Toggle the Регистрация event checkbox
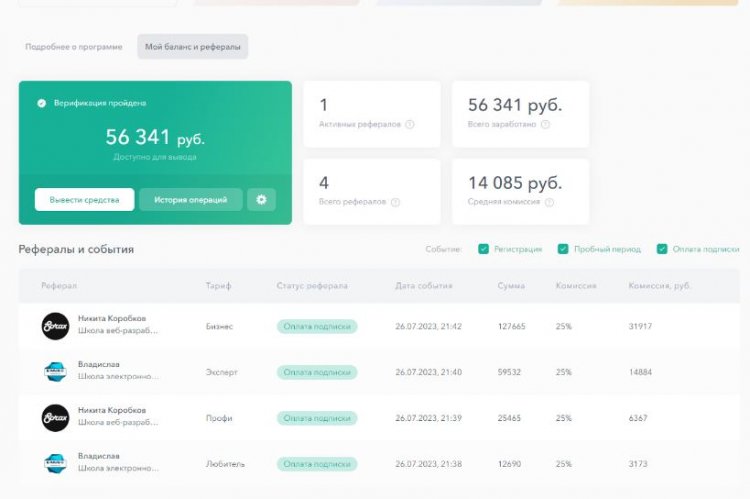The image size is (750, 499). point(484,249)
